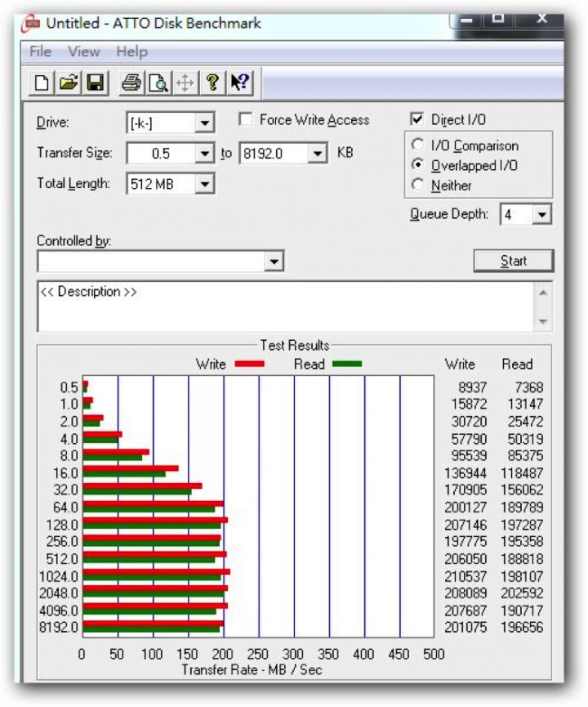The height and width of the screenshot is (707, 588).
Task: Expand the maximum transfer size 8192.0 dropdown
Action: [x=317, y=154]
